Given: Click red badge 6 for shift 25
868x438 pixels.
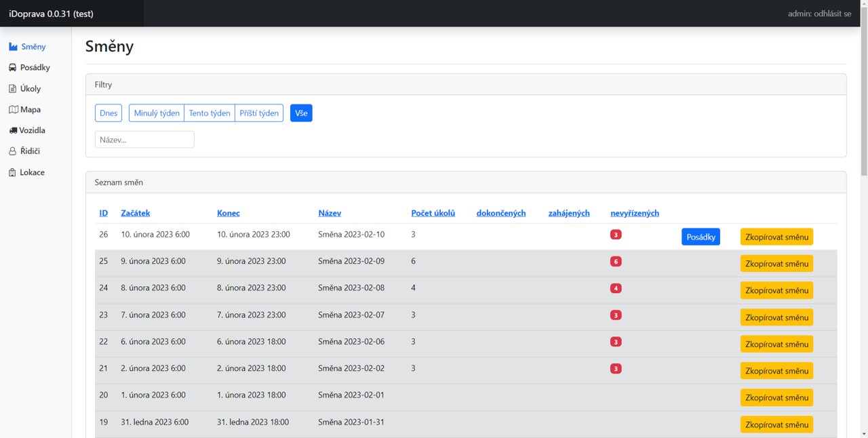Looking at the screenshot, I should (616, 262).
